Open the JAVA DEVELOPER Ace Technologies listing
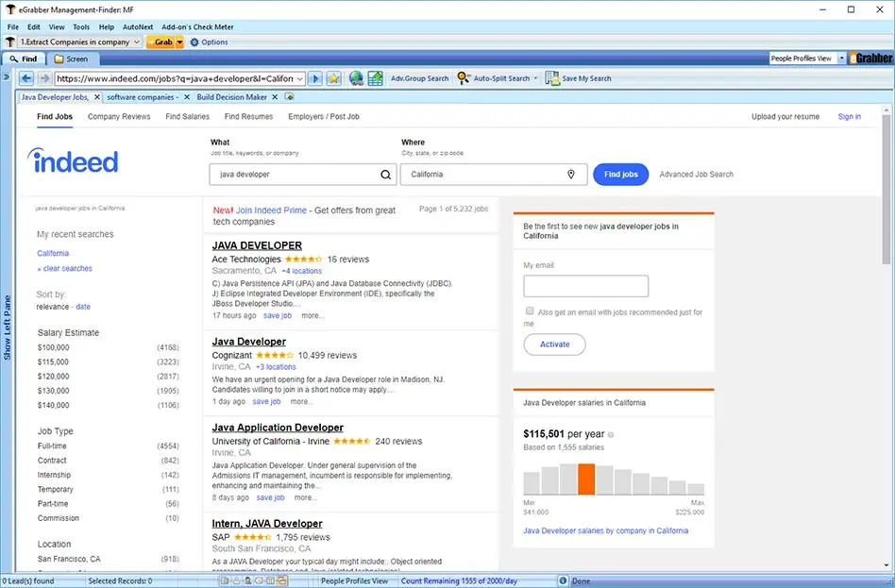 point(257,245)
